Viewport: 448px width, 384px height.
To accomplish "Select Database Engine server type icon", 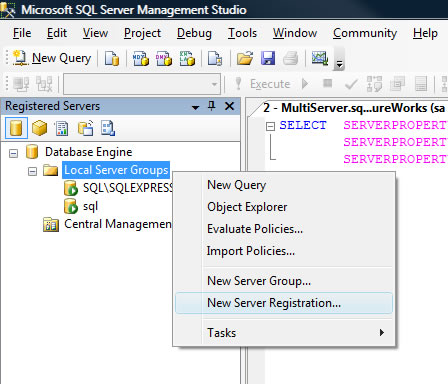I will tap(16, 128).
